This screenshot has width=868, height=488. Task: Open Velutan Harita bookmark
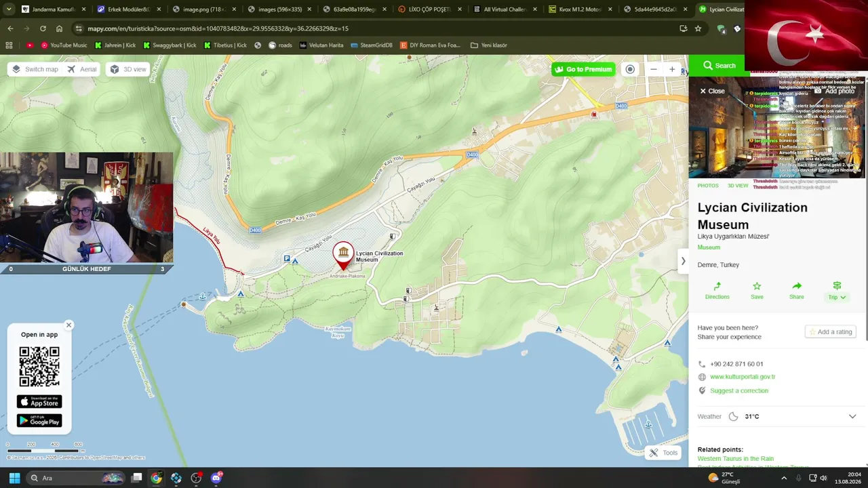321,45
